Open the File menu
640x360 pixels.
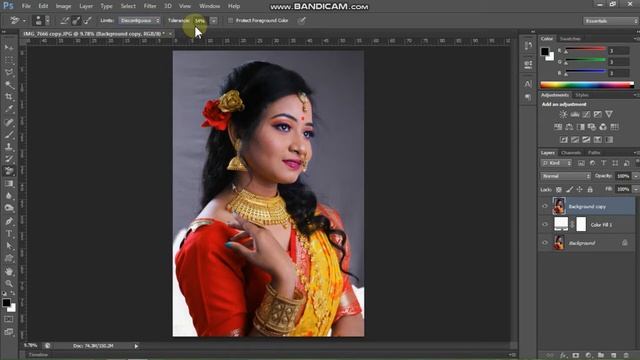26,6
